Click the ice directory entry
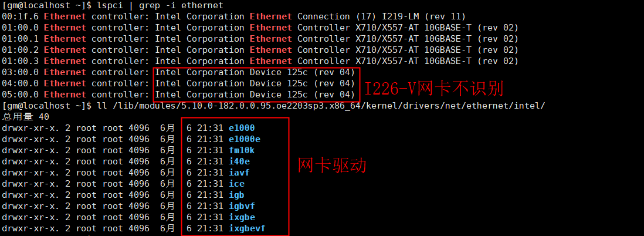This screenshot has height=236, width=644. 237,184
